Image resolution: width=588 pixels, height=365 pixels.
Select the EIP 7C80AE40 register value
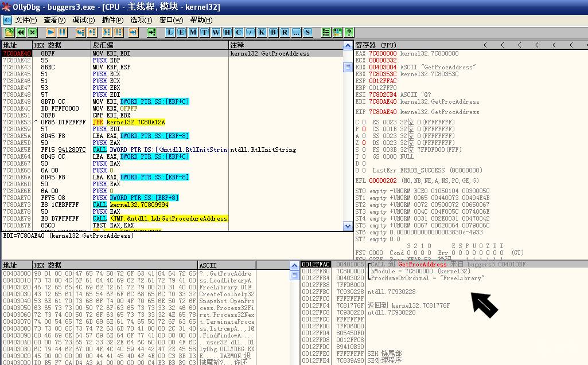383,112
